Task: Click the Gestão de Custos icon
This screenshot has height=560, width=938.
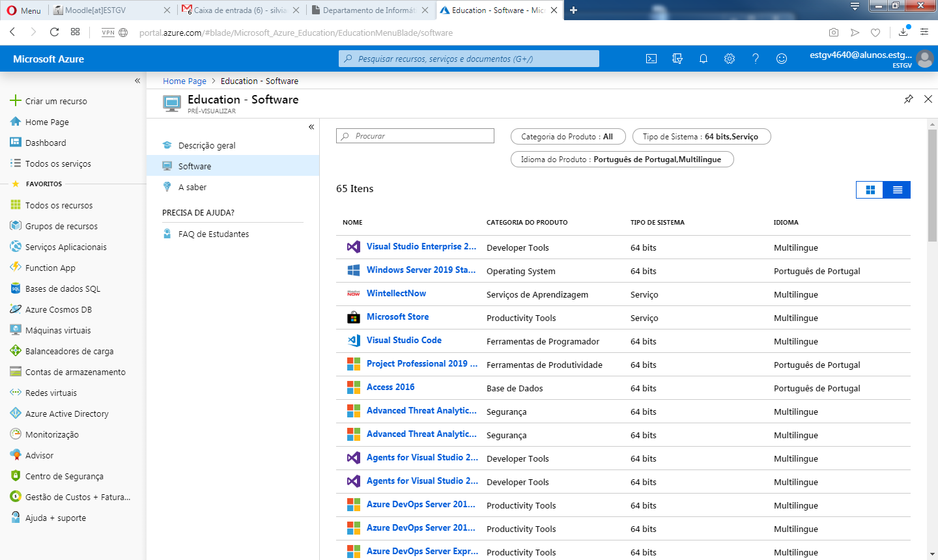Action: [16, 497]
